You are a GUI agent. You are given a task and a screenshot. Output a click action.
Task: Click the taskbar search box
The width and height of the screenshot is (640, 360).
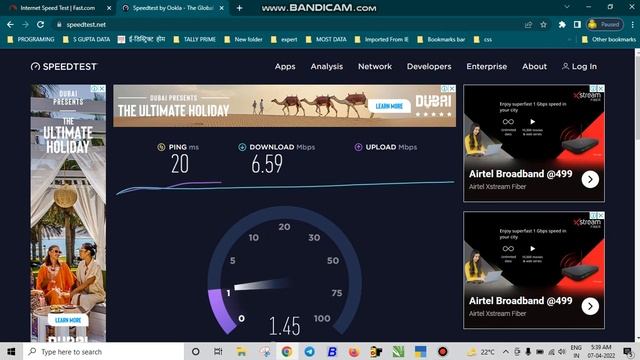pos(104,351)
